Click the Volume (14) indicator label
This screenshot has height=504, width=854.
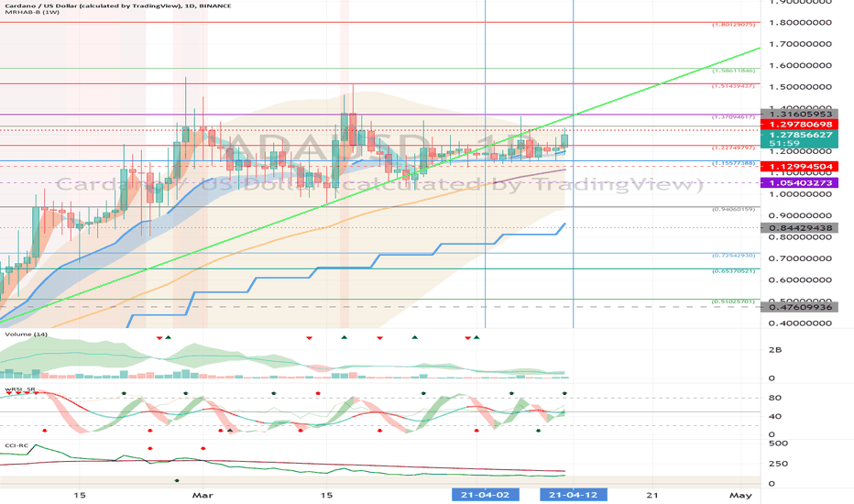27,334
